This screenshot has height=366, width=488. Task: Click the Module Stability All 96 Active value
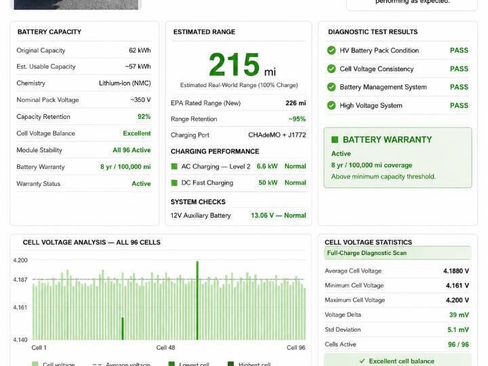coord(132,150)
